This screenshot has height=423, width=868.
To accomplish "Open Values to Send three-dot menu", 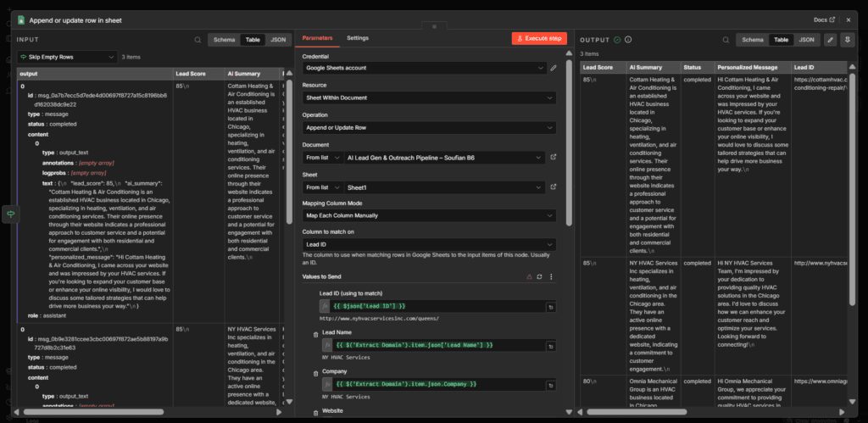I will pos(551,277).
